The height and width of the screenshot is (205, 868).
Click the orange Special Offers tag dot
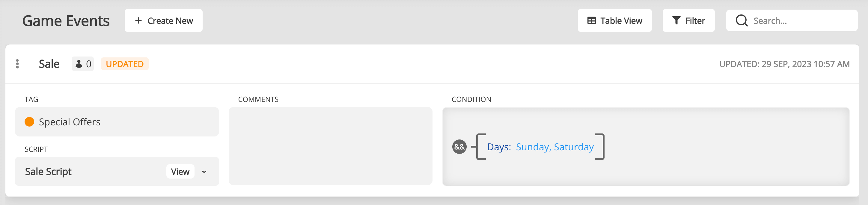tap(30, 122)
